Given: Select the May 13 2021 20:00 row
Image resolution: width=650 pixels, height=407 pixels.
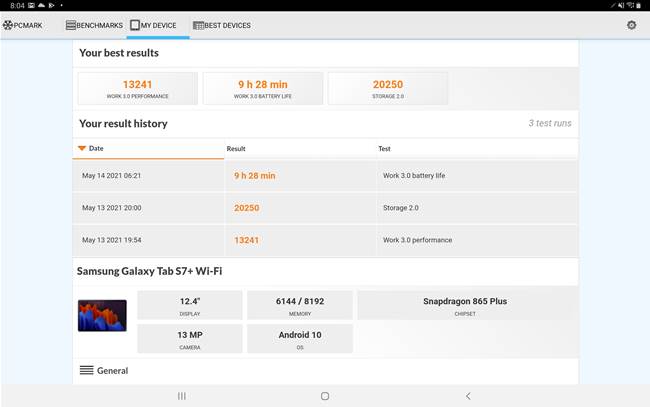Looking at the screenshot, I should click(x=325, y=208).
